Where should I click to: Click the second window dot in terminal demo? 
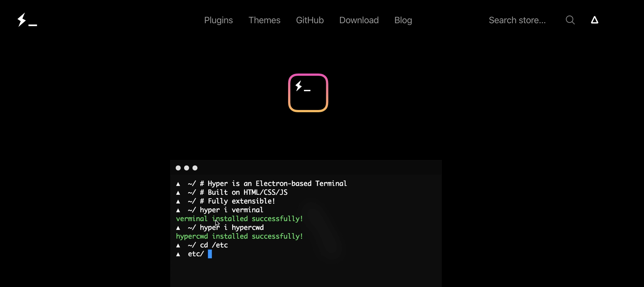pos(186,168)
